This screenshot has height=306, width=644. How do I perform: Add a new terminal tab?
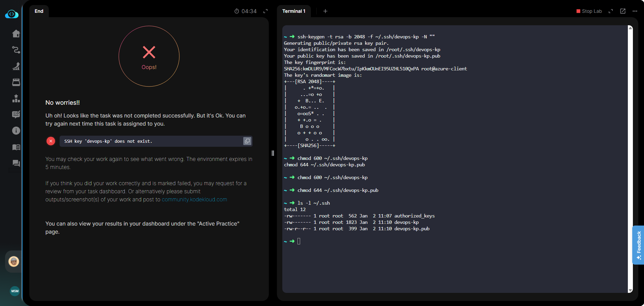coord(325,11)
